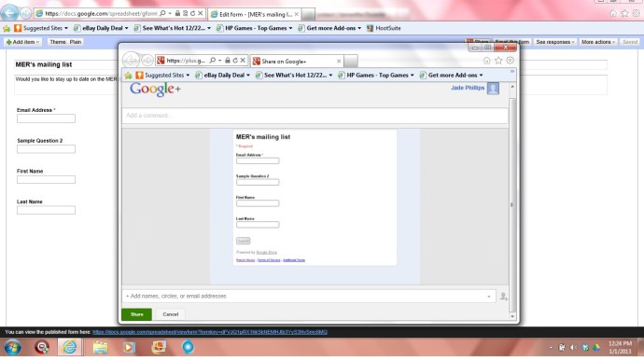The height and width of the screenshot is (361, 644).
Task: Click the Jade Phillips avatar picture
Action: [493, 89]
